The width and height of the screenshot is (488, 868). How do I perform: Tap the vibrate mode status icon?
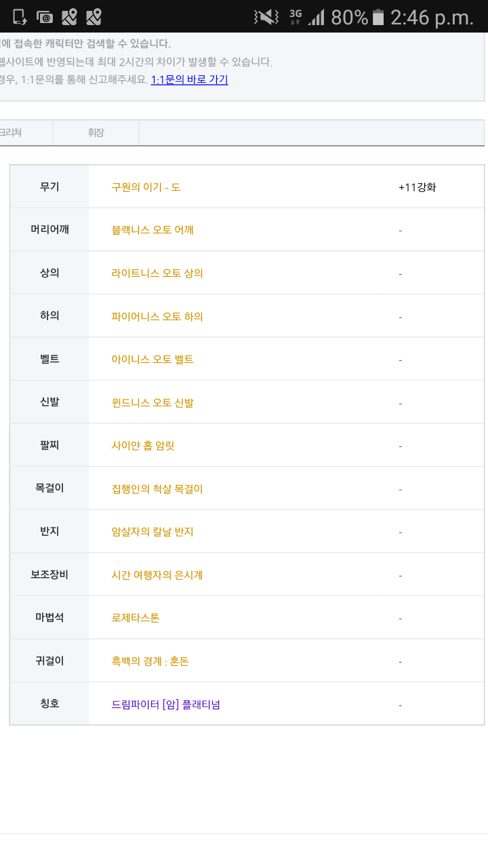[266, 17]
